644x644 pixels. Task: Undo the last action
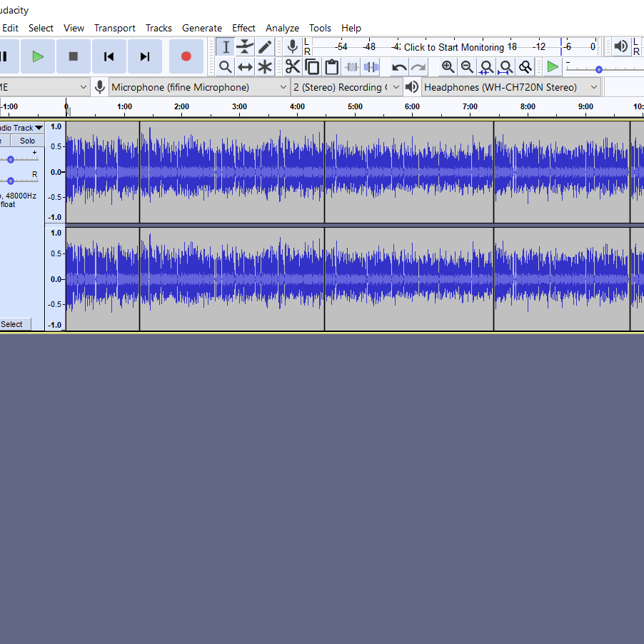(399, 67)
